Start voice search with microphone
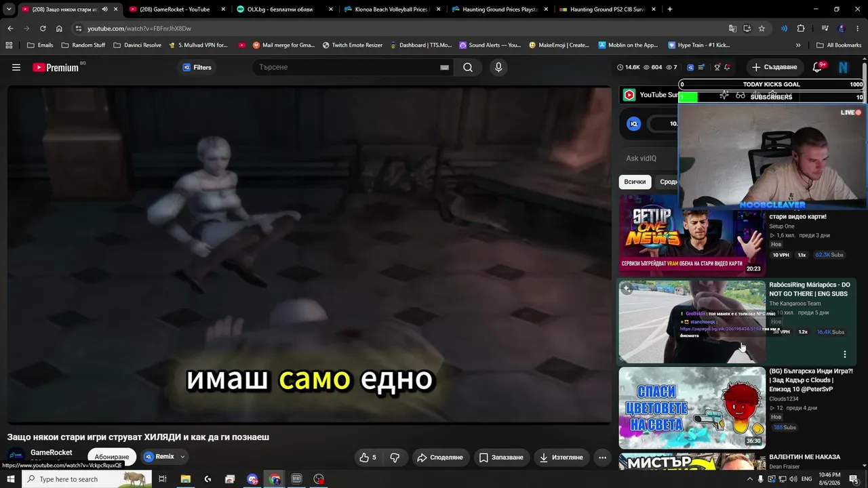868x488 pixels. (498, 67)
